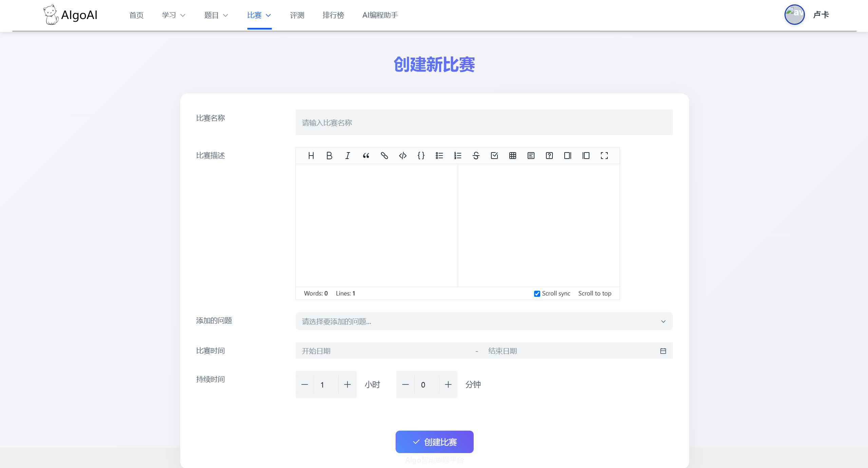Increase the hours duration with plus
Screen dimensions: 868x468
[347, 384]
